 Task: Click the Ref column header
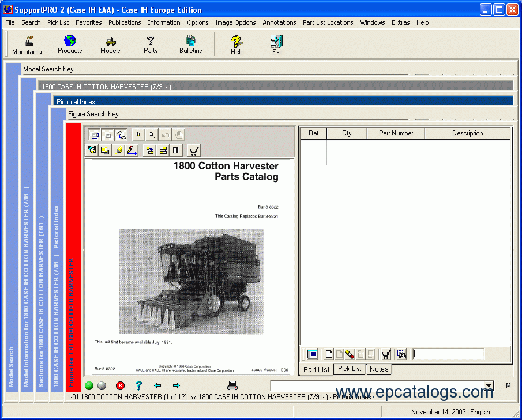[x=313, y=133]
